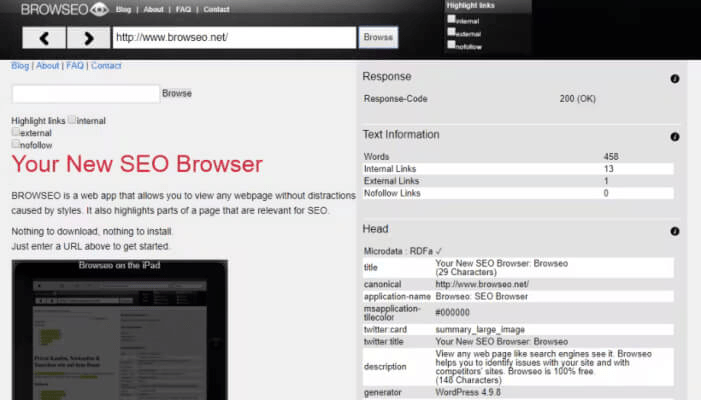Enable nofollow links highlighting in header
701x400 pixels.
(x=451, y=44)
